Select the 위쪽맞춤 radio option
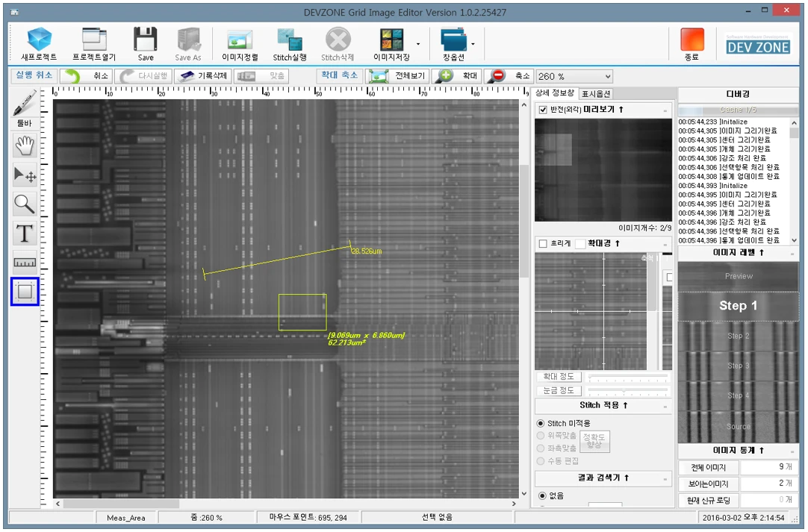 point(541,436)
